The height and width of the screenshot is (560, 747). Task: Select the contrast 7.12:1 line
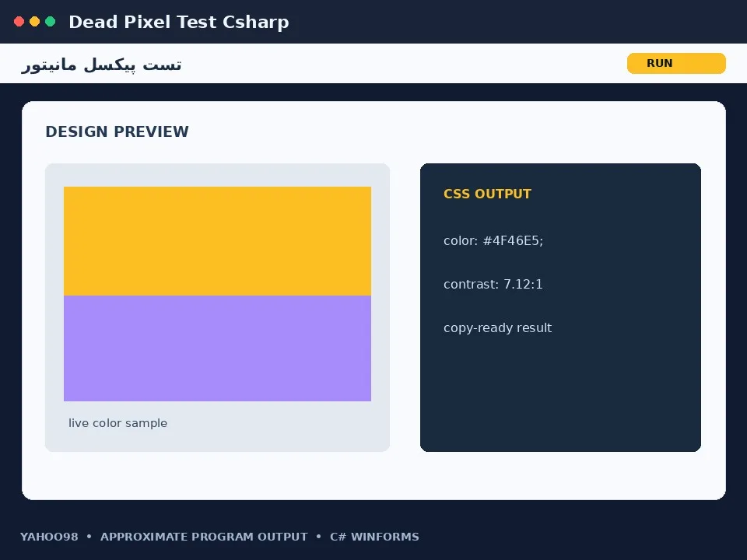click(493, 285)
